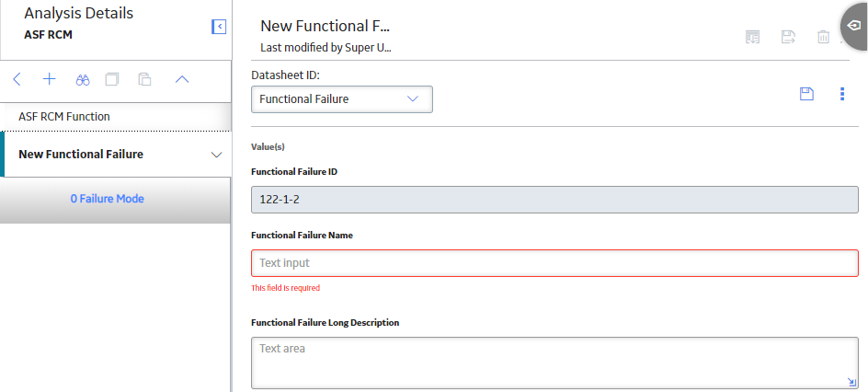Collapse the Analysis Details panel
The width and height of the screenshot is (868, 392).
click(x=219, y=27)
